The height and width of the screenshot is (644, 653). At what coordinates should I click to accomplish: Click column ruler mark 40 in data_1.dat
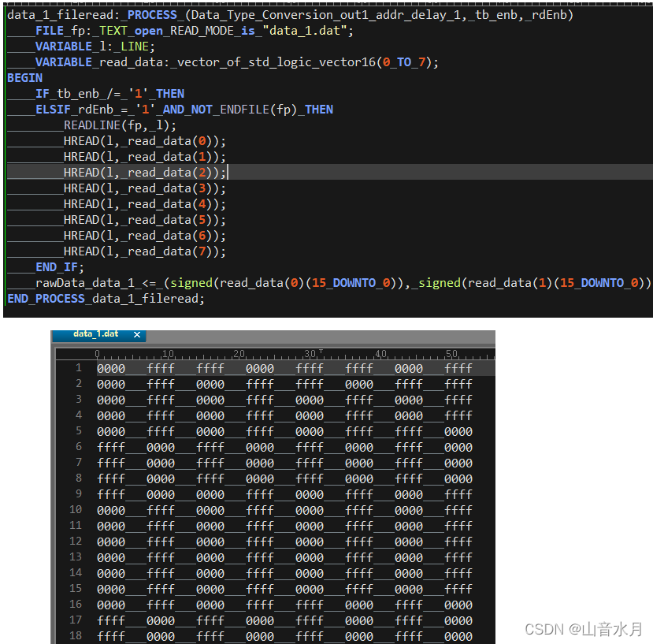pos(380,354)
